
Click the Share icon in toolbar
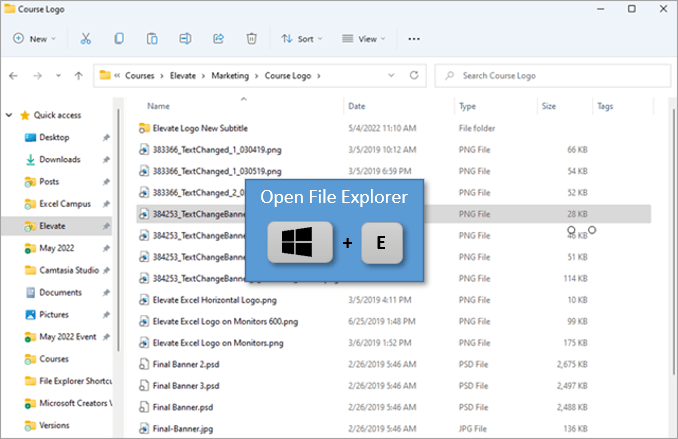pos(218,39)
